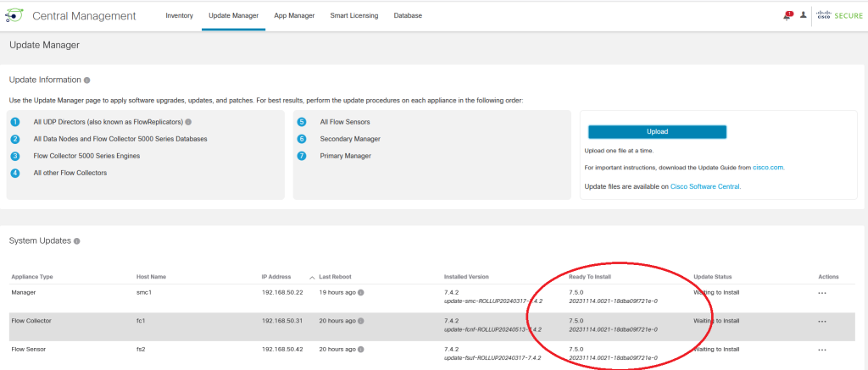
Task: Click the Last Reboot column header
Action: 335,277
